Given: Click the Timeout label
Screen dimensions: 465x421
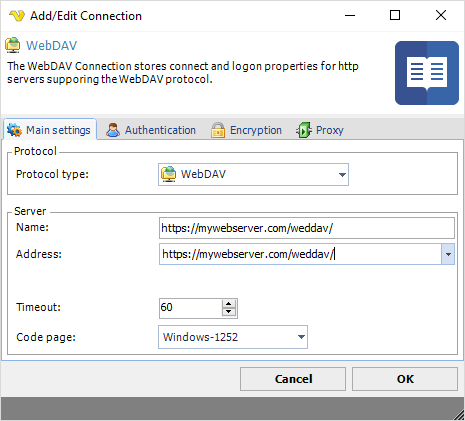Looking at the screenshot, I should pyautogui.click(x=38, y=307).
